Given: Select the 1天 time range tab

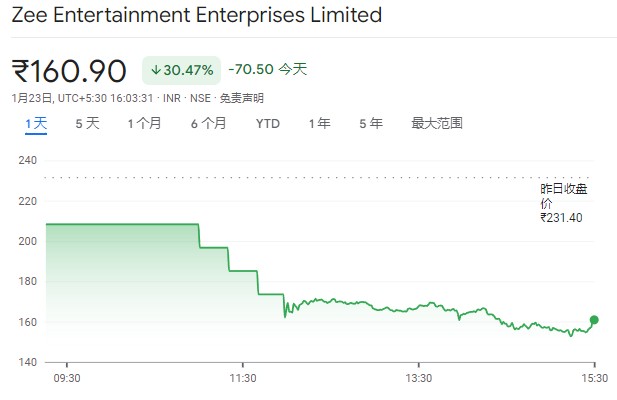Looking at the screenshot, I should pos(36,124).
